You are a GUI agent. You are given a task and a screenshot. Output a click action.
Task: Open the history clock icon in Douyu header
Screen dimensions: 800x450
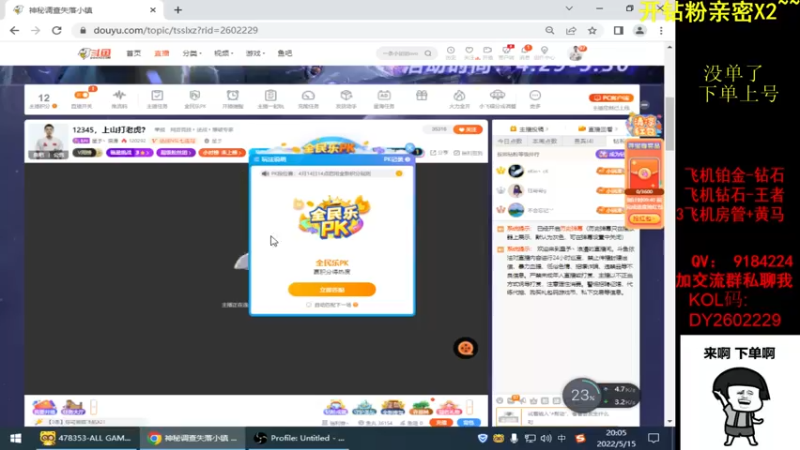click(451, 51)
